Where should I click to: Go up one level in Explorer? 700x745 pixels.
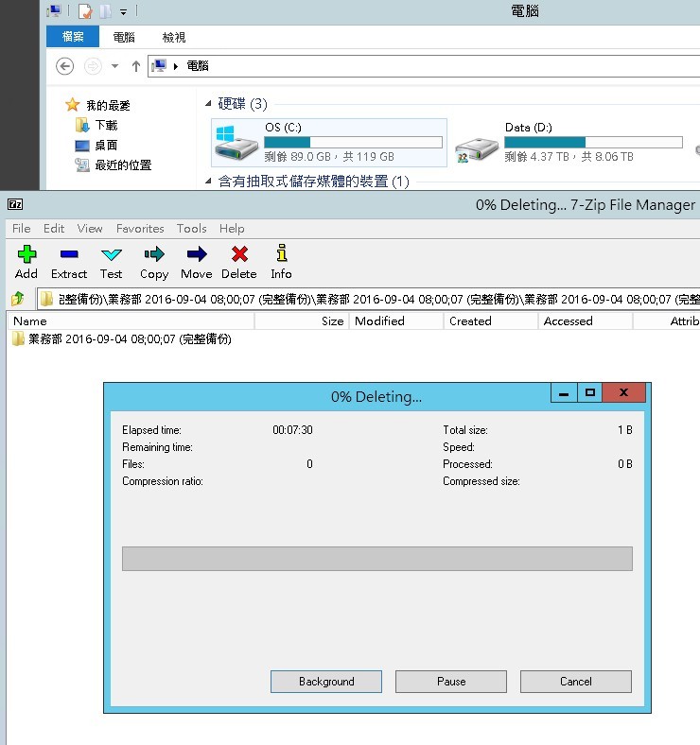click(x=136, y=66)
